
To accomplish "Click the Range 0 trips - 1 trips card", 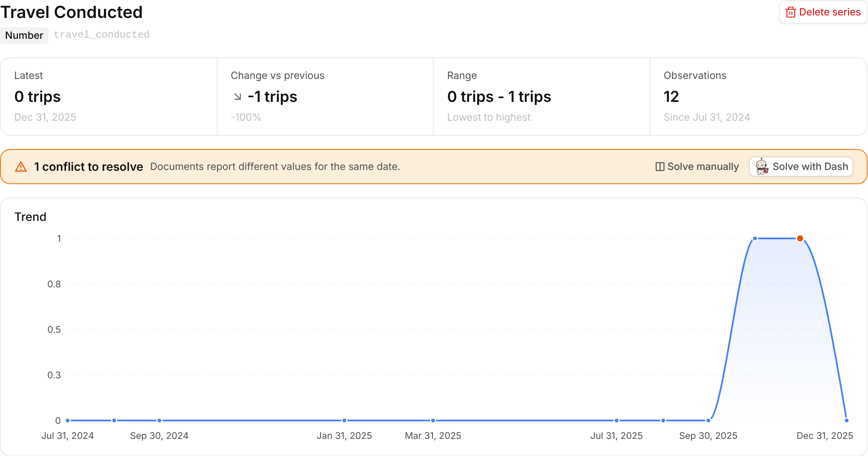I will point(542,96).
